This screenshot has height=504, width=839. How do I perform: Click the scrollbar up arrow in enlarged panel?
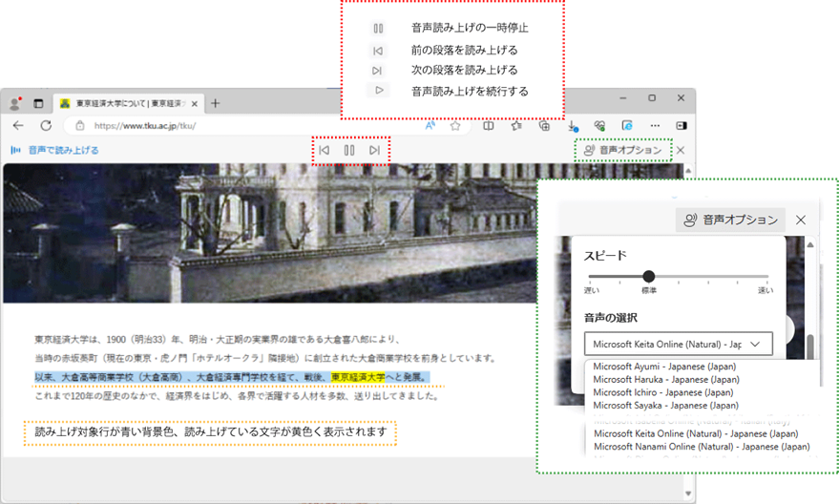coord(810,245)
